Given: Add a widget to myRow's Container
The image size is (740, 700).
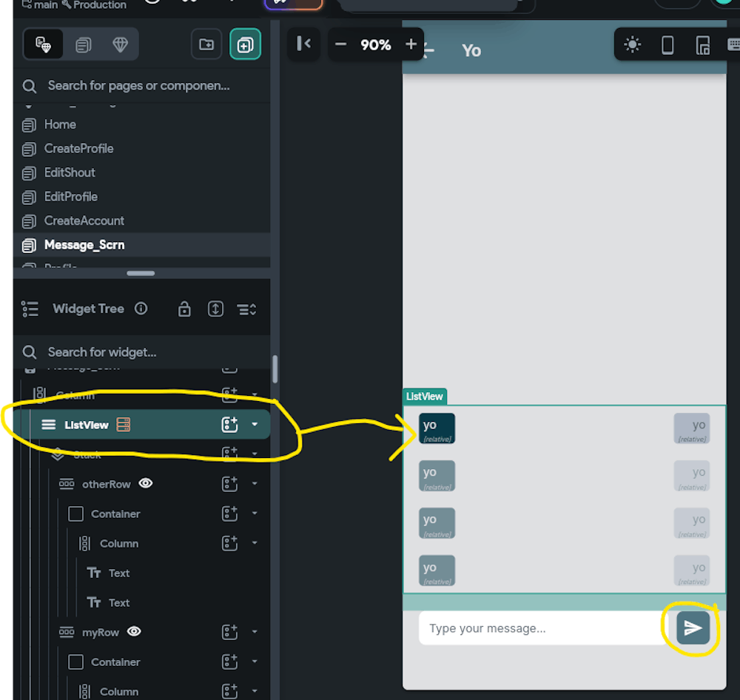Looking at the screenshot, I should click(230, 662).
